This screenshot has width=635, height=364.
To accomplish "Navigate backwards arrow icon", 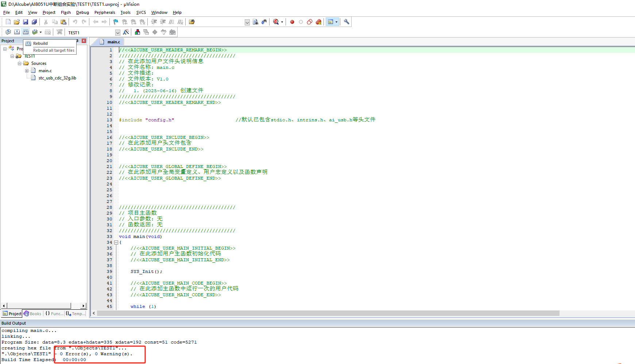I will (x=96, y=22).
